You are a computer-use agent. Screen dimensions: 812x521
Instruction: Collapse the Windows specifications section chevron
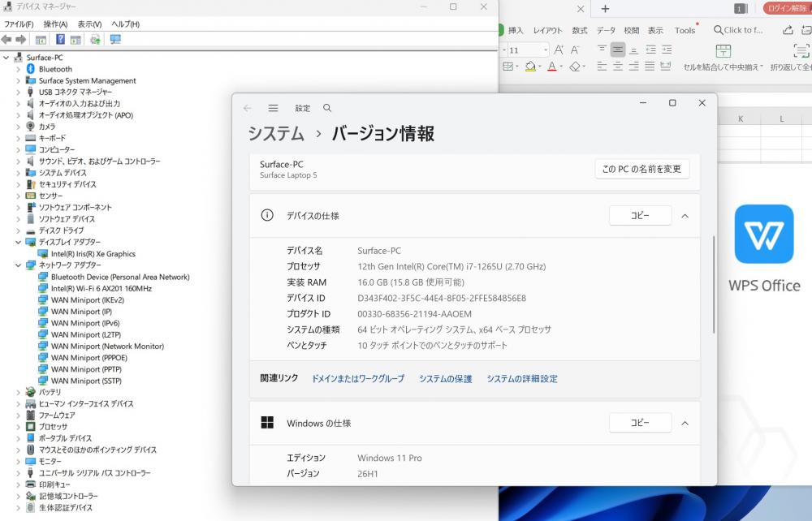coord(685,424)
